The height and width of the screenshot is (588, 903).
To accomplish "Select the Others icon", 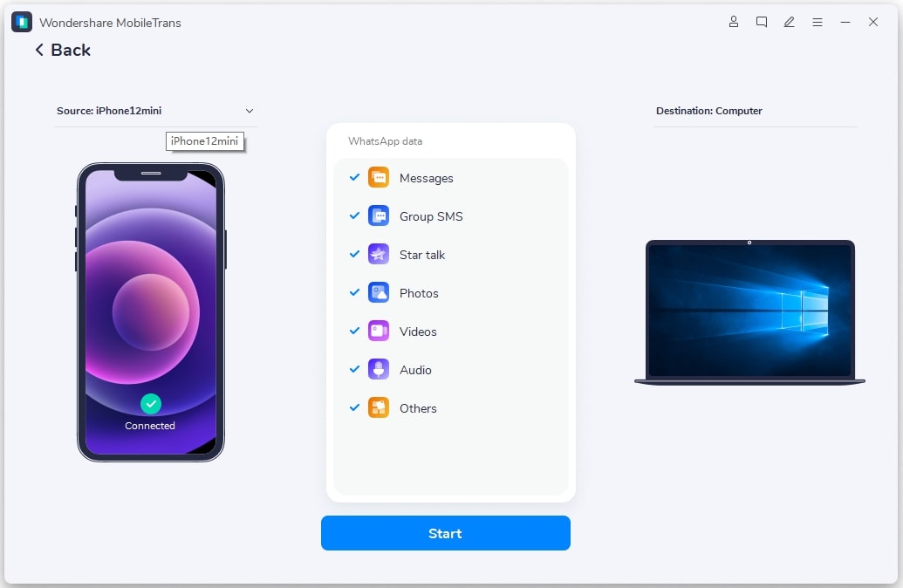I will [378, 407].
